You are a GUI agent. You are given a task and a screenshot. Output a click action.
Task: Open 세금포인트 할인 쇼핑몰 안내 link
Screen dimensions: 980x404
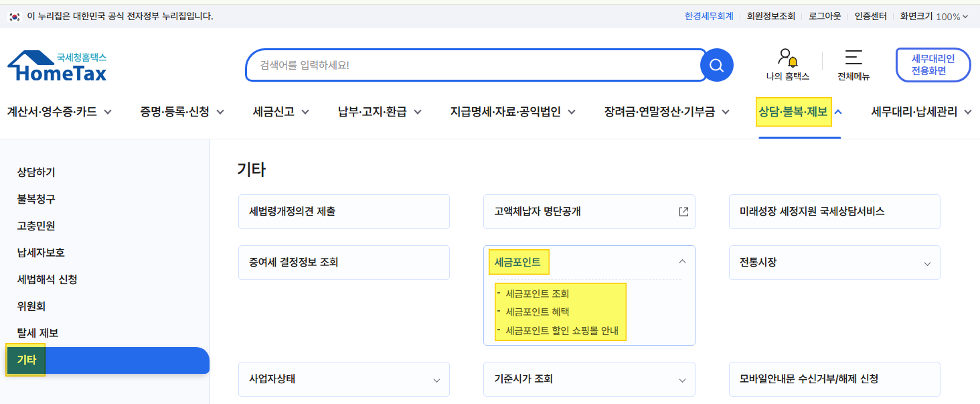point(562,330)
